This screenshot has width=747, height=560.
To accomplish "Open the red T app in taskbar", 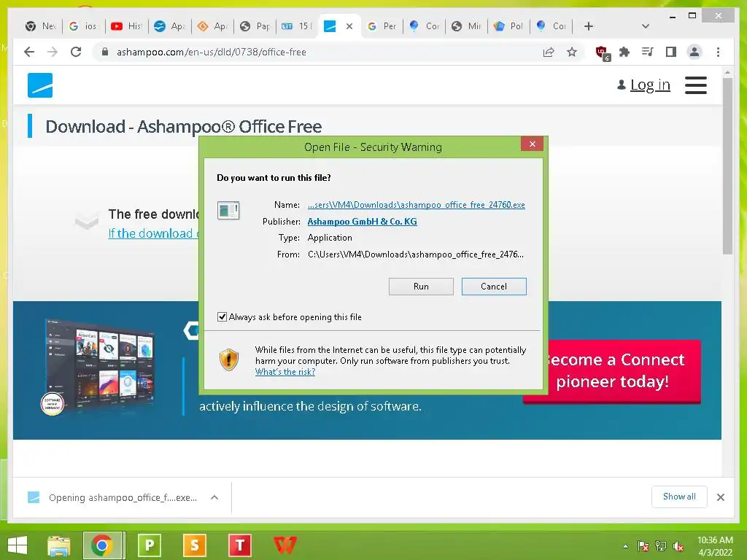I will [239, 545].
